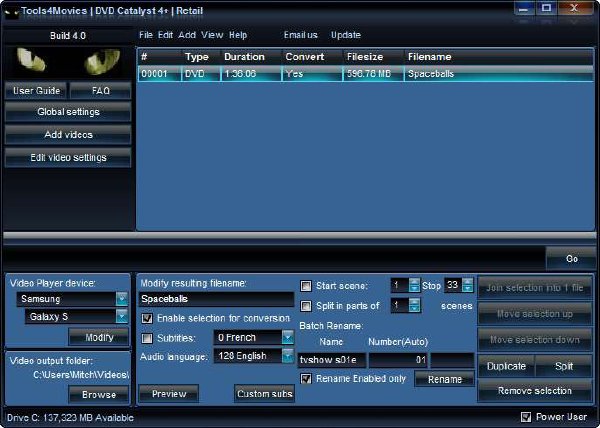
Task: Expand the 0 French subtitles dropdown
Action: tap(288, 337)
